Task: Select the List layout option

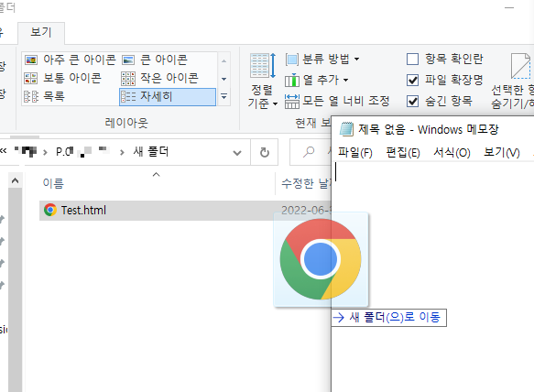Action: pos(44,96)
